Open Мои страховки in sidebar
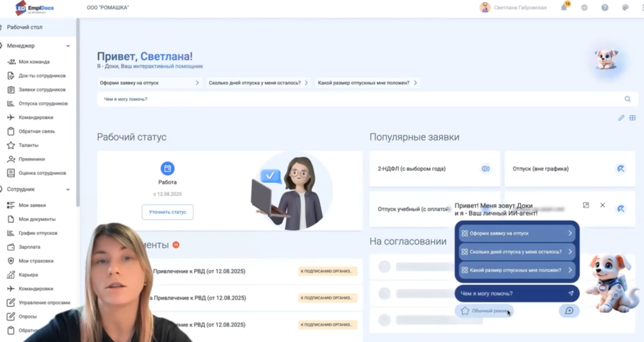Screen dimensions: 644x342 tap(36, 261)
